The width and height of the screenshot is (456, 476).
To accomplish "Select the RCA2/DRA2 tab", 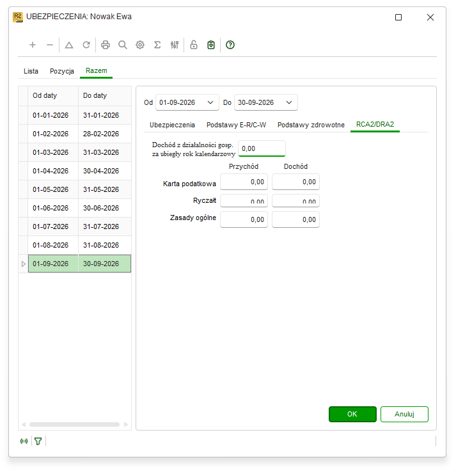I will (375, 125).
